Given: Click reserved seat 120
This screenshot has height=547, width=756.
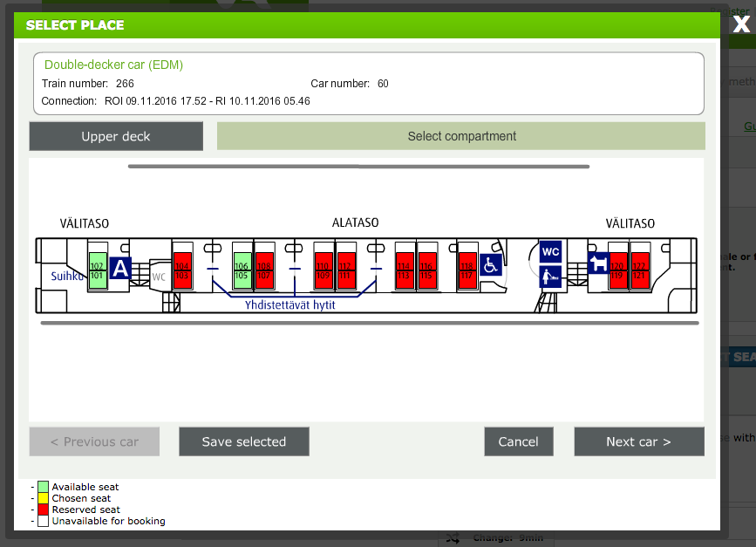Looking at the screenshot, I should pyautogui.click(x=618, y=262).
